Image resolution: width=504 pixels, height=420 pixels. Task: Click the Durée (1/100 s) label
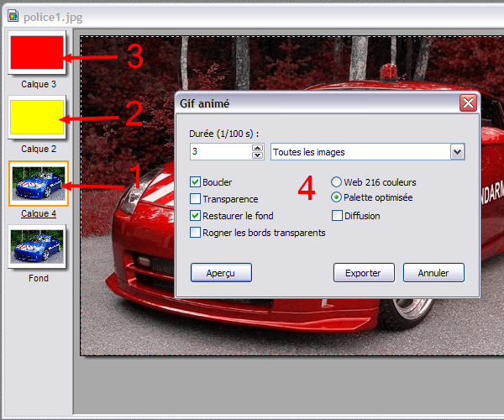point(224,134)
